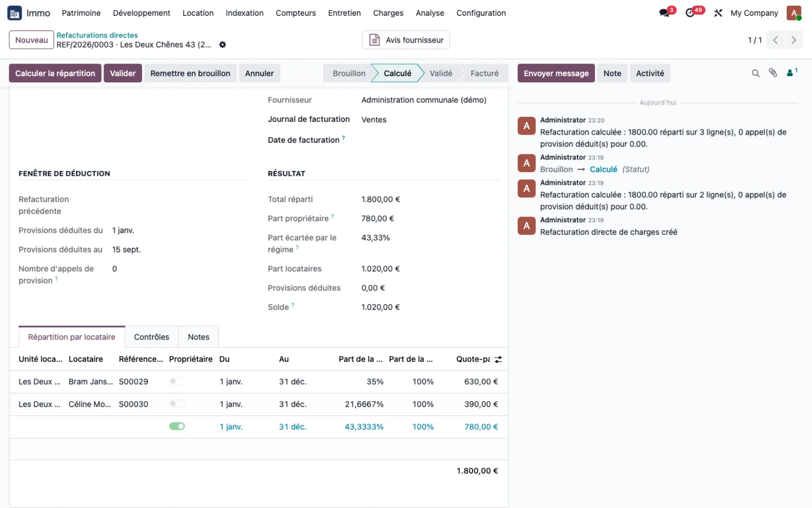This screenshot has height=508, width=812.
Task: Open the Patrimoine menu
Action: [x=81, y=13]
